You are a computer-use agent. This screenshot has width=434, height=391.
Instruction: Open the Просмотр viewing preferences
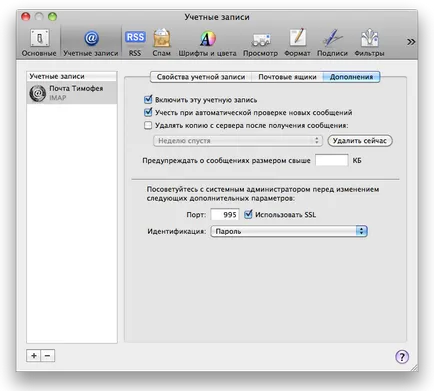pos(260,42)
